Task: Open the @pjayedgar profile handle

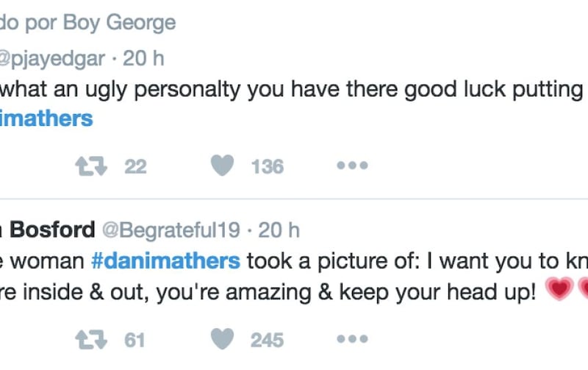Action: pos(52,59)
